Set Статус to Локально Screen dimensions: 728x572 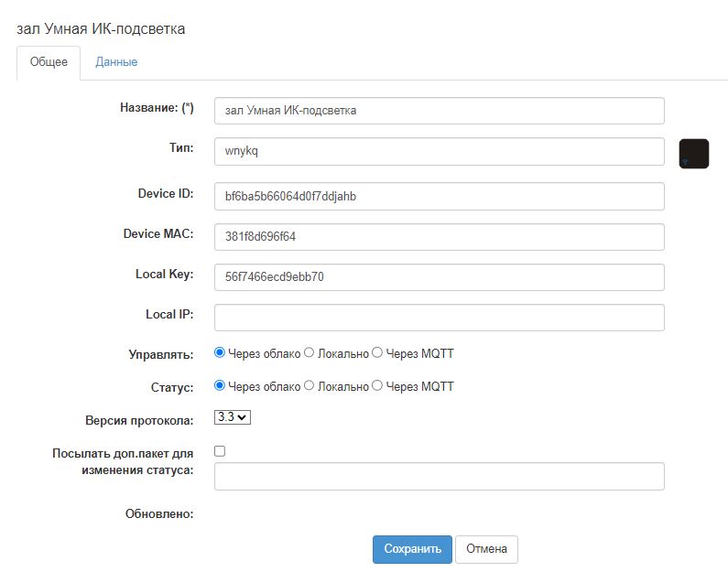point(309,386)
